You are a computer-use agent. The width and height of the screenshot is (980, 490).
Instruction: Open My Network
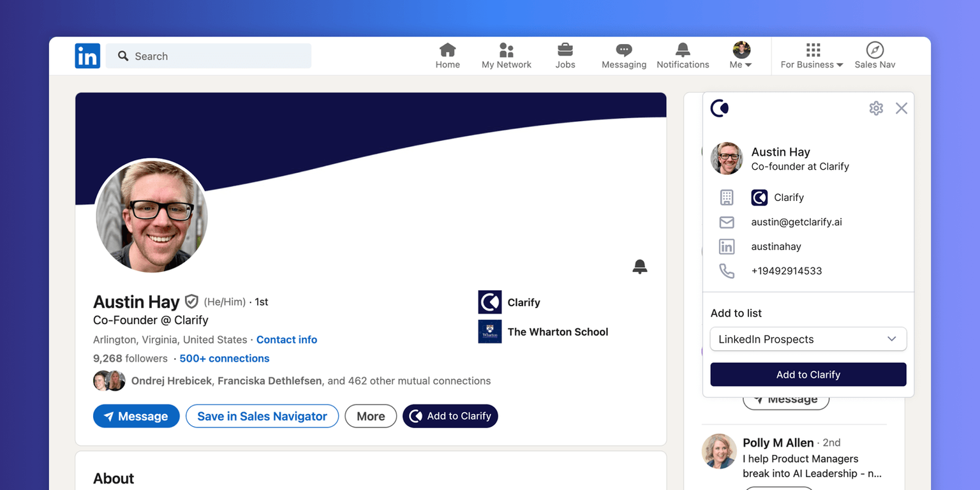click(x=507, y=56)
